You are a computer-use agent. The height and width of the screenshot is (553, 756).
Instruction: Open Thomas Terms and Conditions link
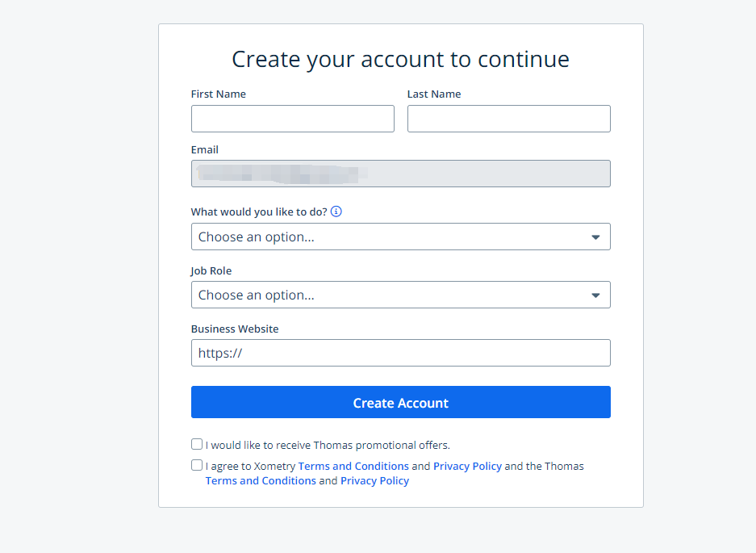[261, 480]
